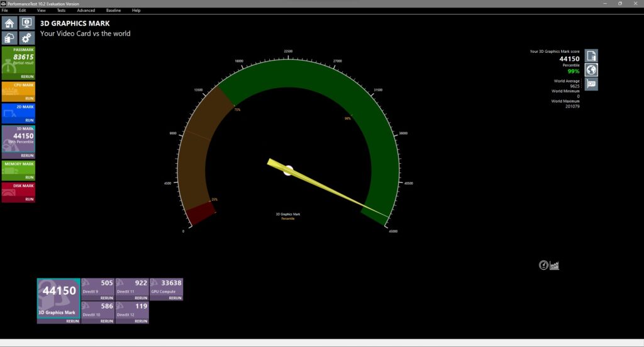Click the video card icon under the globe
The width and height of the screenshot is (644, 347).
591,84
